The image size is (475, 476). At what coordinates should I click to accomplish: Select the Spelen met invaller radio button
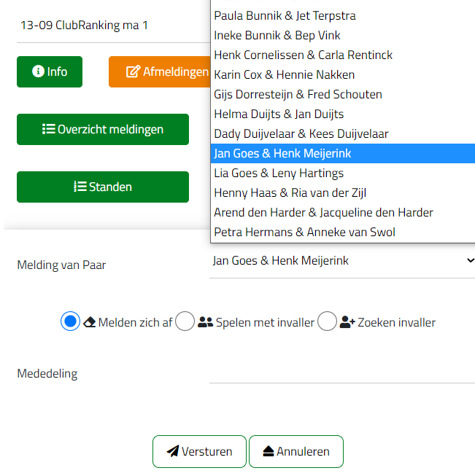[x=185, y=321]
